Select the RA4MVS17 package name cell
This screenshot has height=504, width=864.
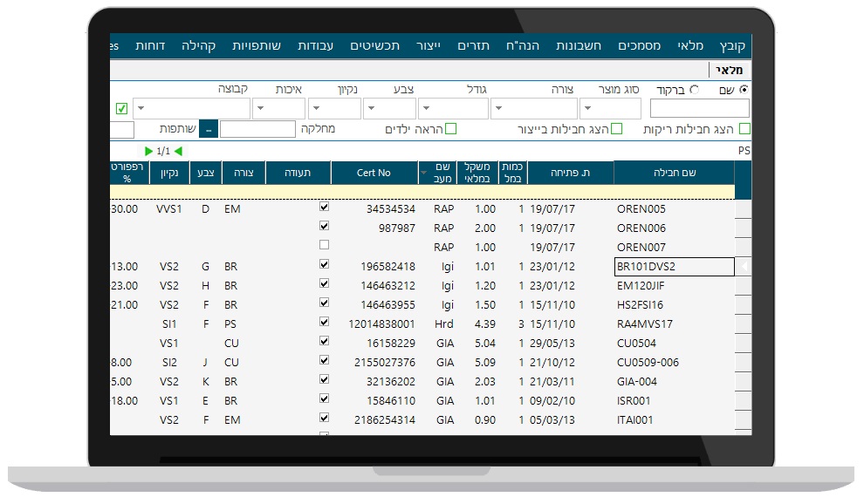pyautogui.click(x=675, y=324)
